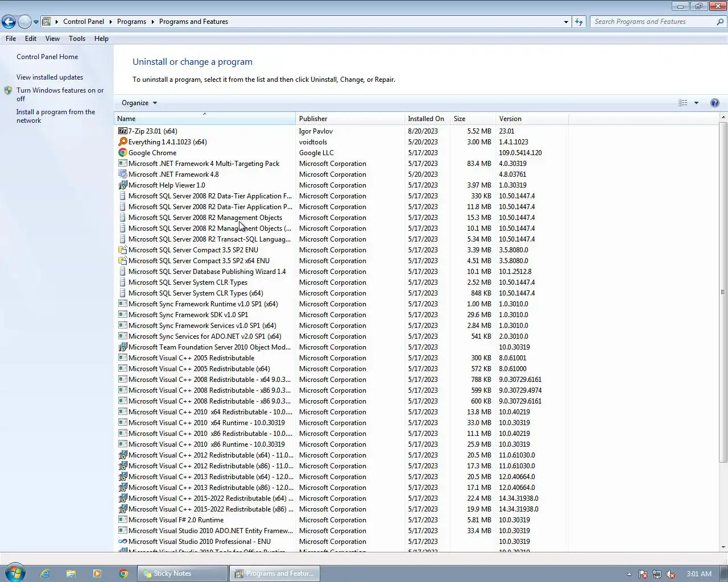Sort by the Size column header
Image resolution: width=728 pixels, height=582 pixels.
click(x=472, y=119)
